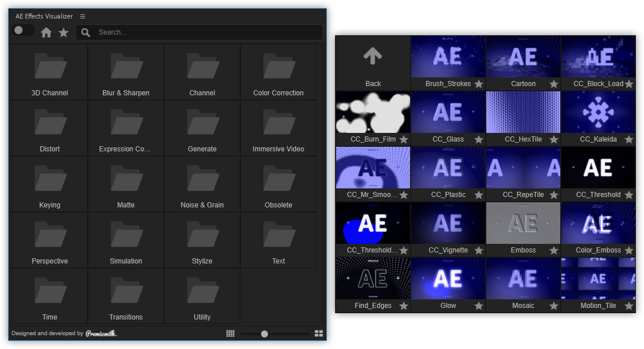The width and height of the screenshot is (644, 349).
Task: Select the CC_Threshold effect thumbnail
Action: click(x=598, y=168)
